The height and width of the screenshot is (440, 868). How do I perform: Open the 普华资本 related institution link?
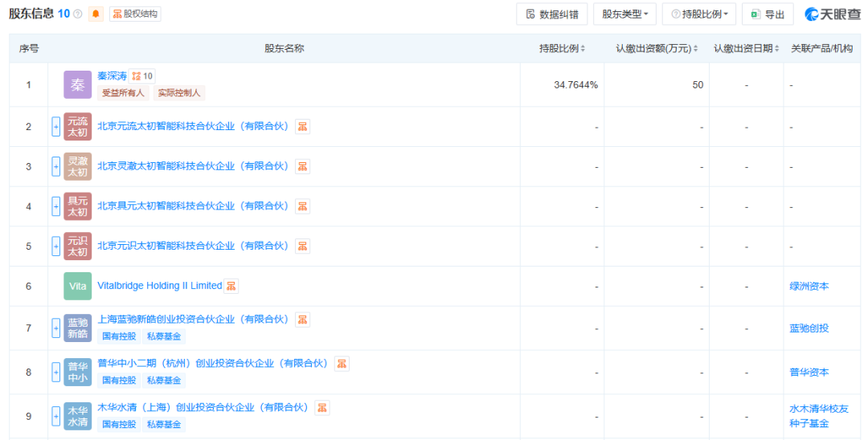pos(809,373)
